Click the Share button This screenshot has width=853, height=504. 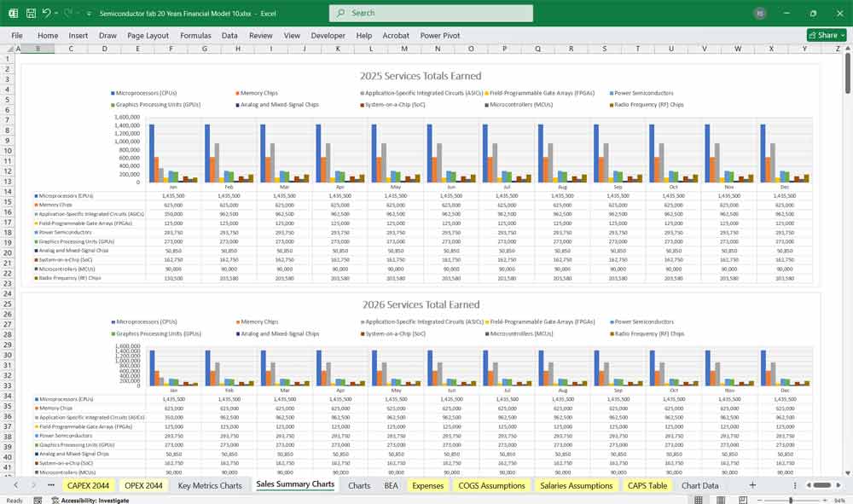point(827,36)
